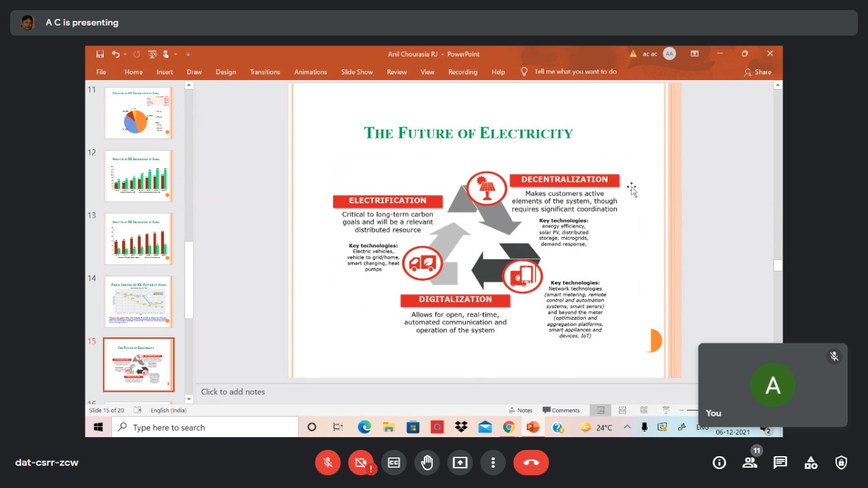Click Windows Start button
868x488 pixels.
[98, 428]
